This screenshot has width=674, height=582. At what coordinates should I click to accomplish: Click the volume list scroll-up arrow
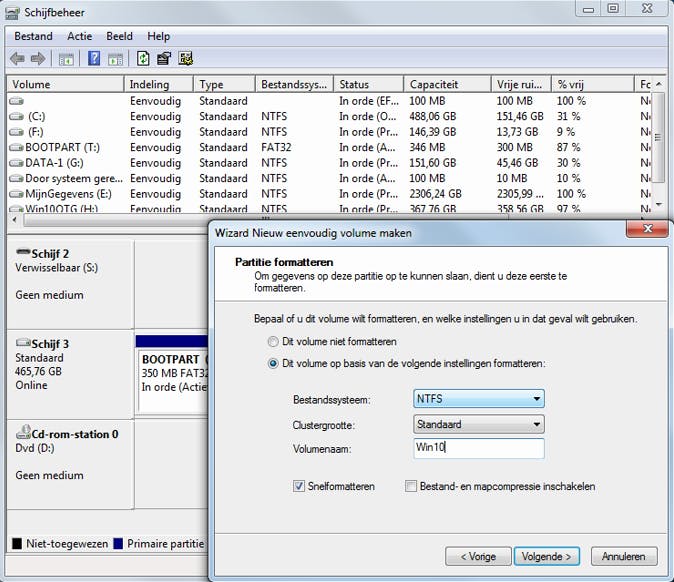click(x=659, y=84)
